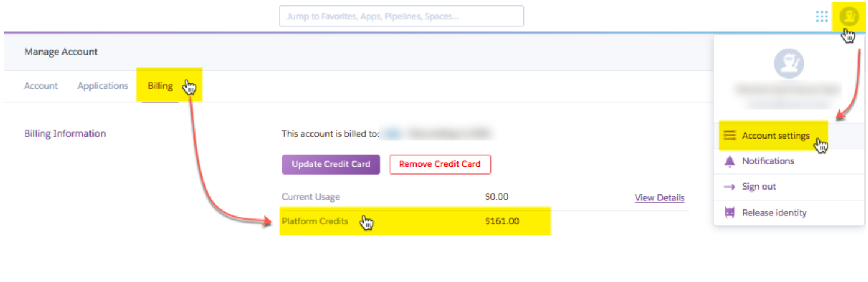Click the Platform Credits row
The width and height of the screenshot is (868, 282).
414,221
